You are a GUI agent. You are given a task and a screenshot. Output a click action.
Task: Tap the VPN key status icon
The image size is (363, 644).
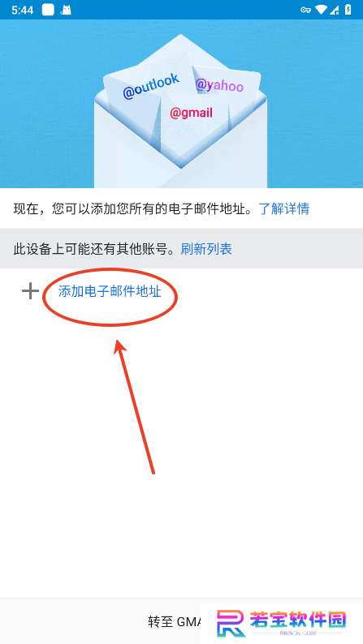[x=305, y=10]
